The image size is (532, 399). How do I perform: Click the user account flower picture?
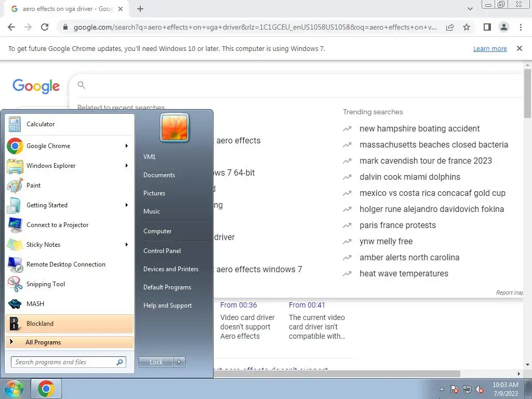tap(175, 128)
